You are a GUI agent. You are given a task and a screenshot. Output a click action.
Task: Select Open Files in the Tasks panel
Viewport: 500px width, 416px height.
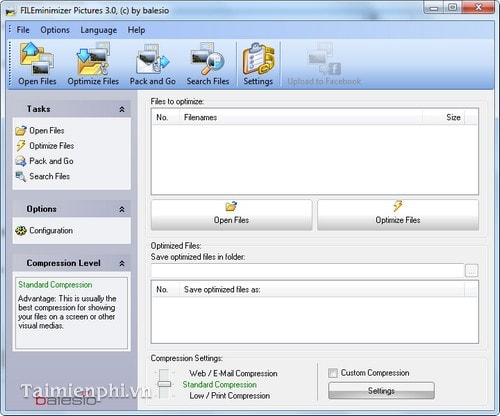pos(40,131)
